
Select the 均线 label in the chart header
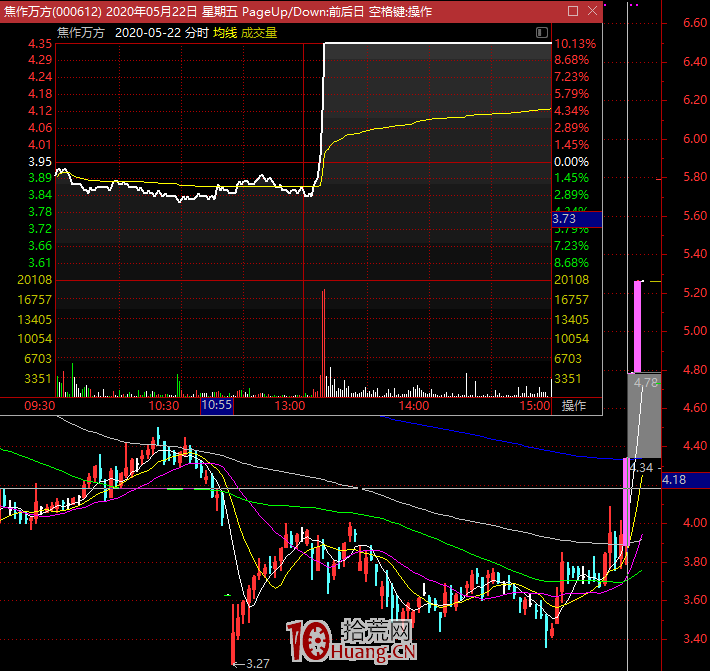(x=225, y=33)
